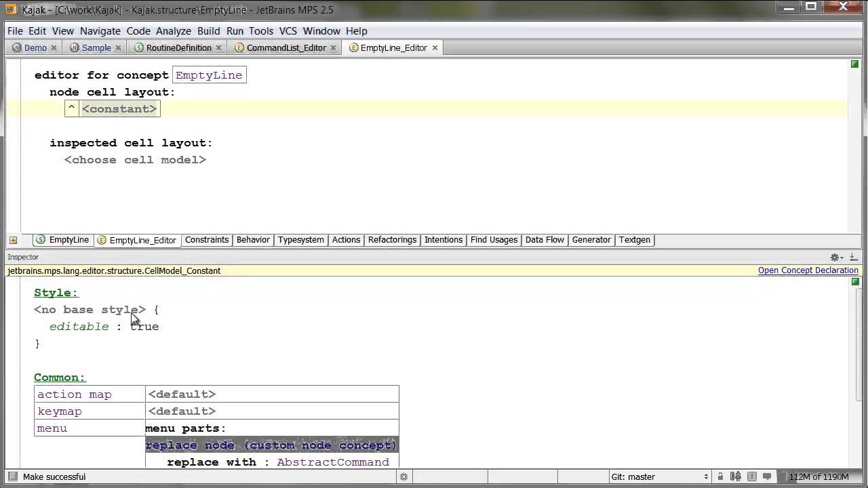This screenshot has height=488, width=868.
Task: Click the Common: heading link in Inspector
Action: pyautogui.click(x=60, y=378)
